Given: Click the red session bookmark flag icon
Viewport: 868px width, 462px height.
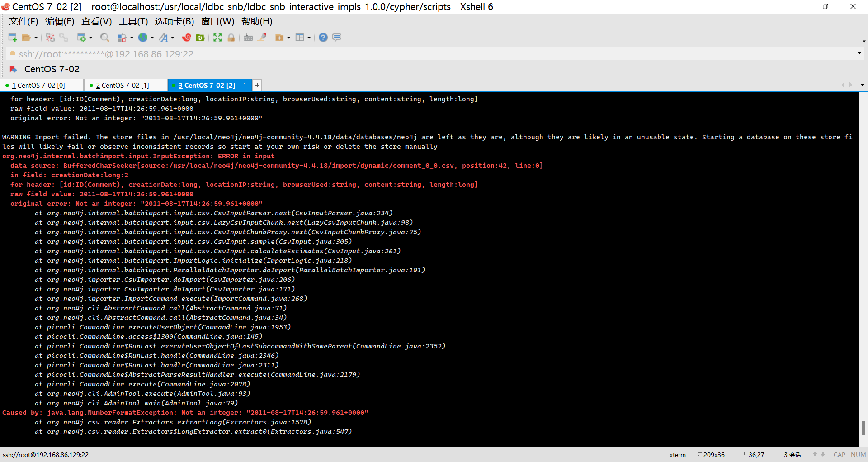Looking at the screenshot, I should point(14,69).
